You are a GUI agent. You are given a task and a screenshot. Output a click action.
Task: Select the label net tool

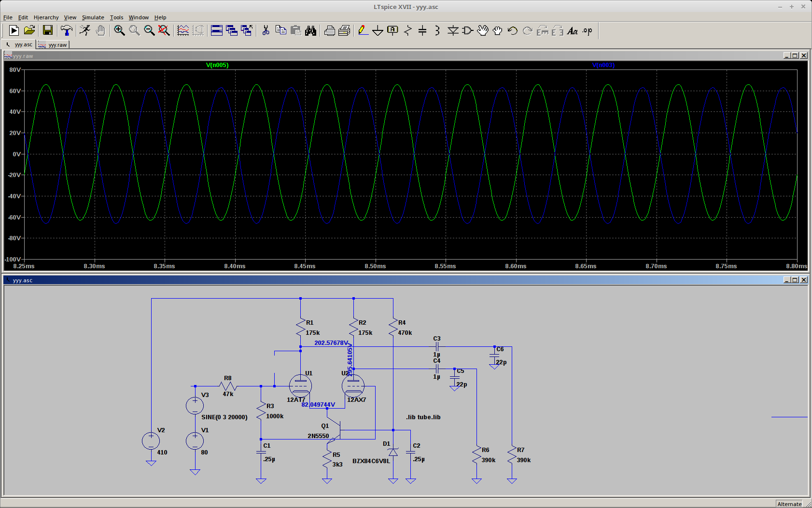coord(392,30)
